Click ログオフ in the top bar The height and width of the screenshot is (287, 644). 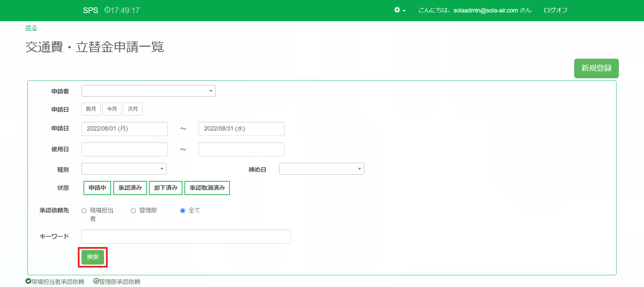click(x=555, y=10)
